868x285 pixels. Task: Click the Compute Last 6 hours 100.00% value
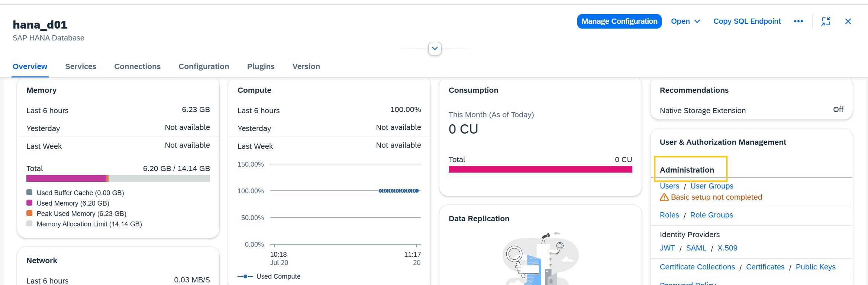[406, 109]
